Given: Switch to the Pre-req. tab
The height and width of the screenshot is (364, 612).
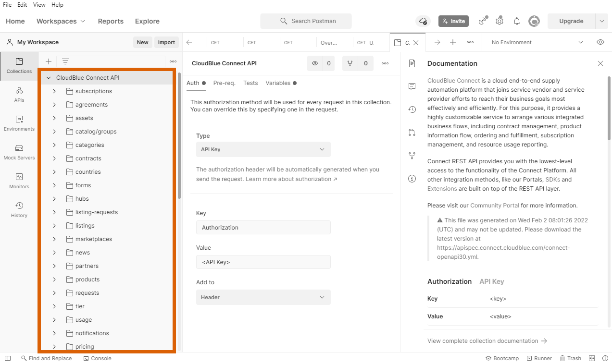Looking at the screenshot, I should click(224, 83).
